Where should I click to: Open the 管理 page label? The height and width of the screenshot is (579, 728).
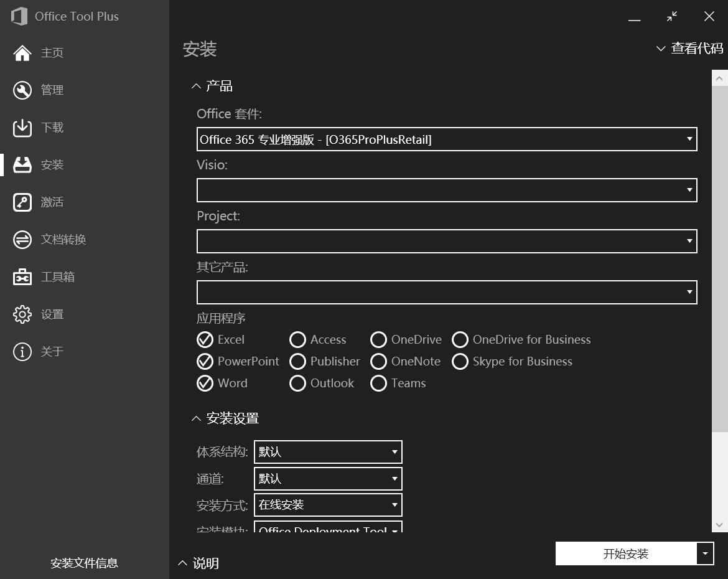tap(52, 90)
